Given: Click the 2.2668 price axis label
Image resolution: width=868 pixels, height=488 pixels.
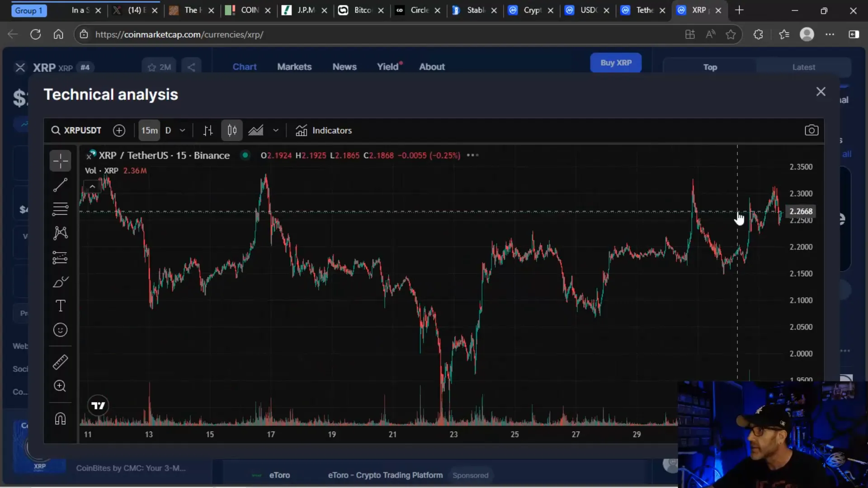Looking at the screenshot, I should coord(801,211).
